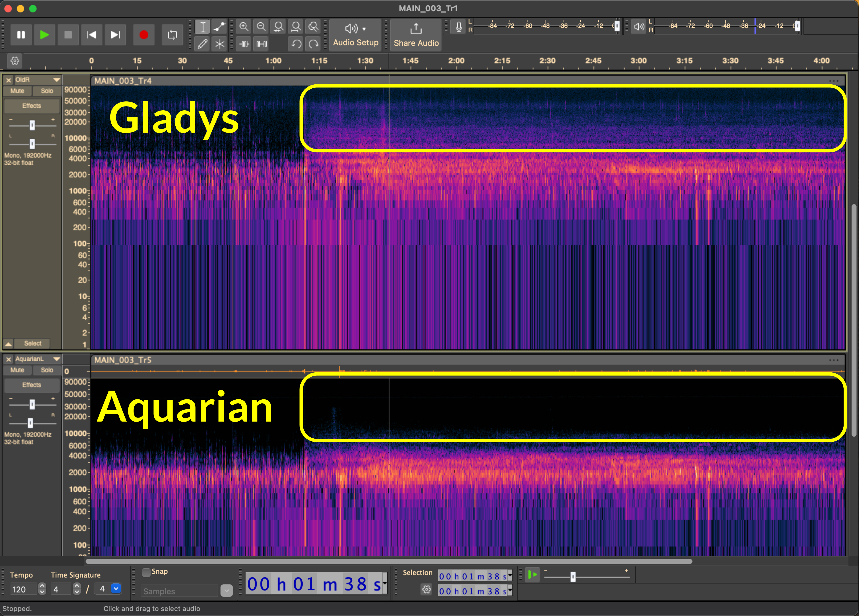This screenshot has width=859, height=616.
Task: Adjust the playback speed slider
Action: (x=573, y=577)
